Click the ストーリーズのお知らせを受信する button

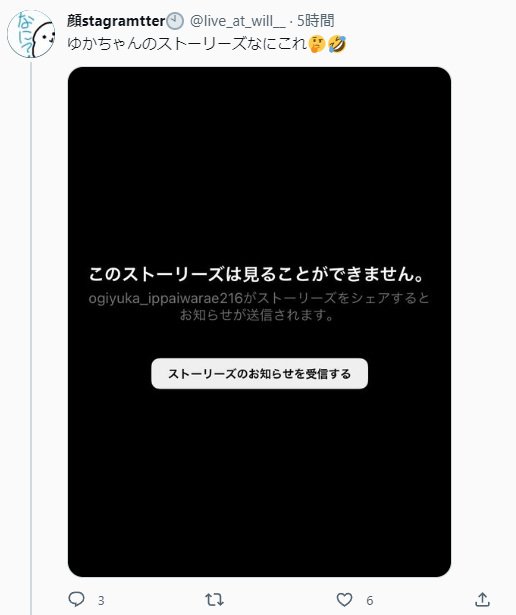click(x=260, y=374)
